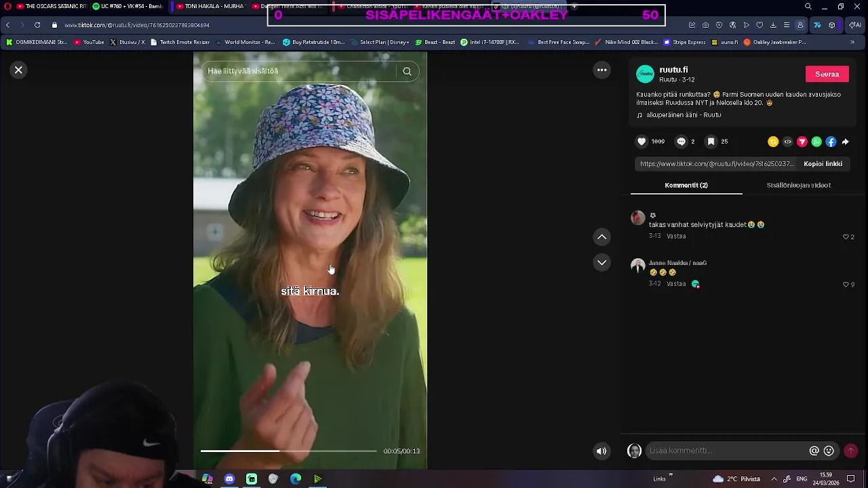The image size is (868, 488).
Task: Go to the previous video with up chevron
Action: tap(601, 237)
